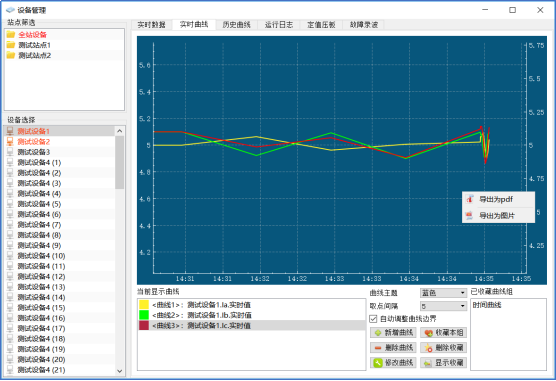
Task: Open the 全站设备 folder icon
Action: [x=11, y=34]
